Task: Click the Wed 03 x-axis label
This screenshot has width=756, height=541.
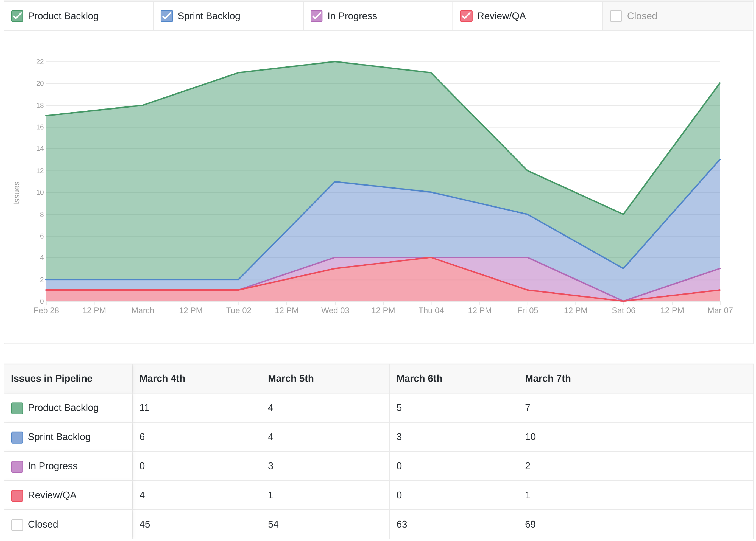Action: (335, 310)
